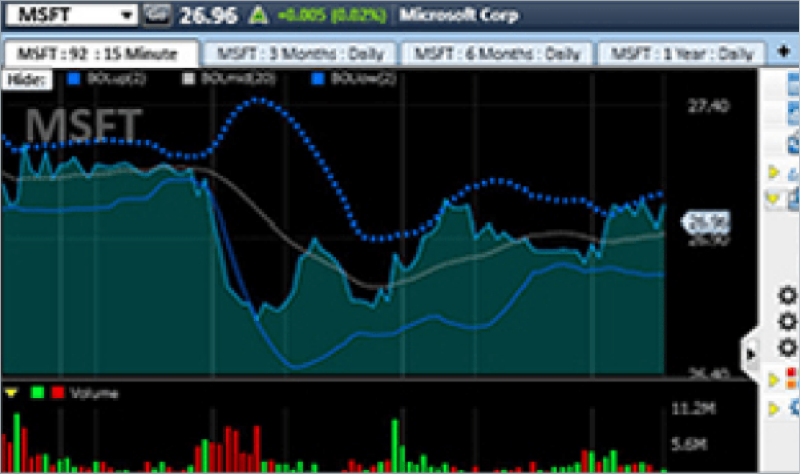Viewport: 800px width, 474px height.
Task: Select the MSFT 1 Year Daily tab
Action: (682, 54)
